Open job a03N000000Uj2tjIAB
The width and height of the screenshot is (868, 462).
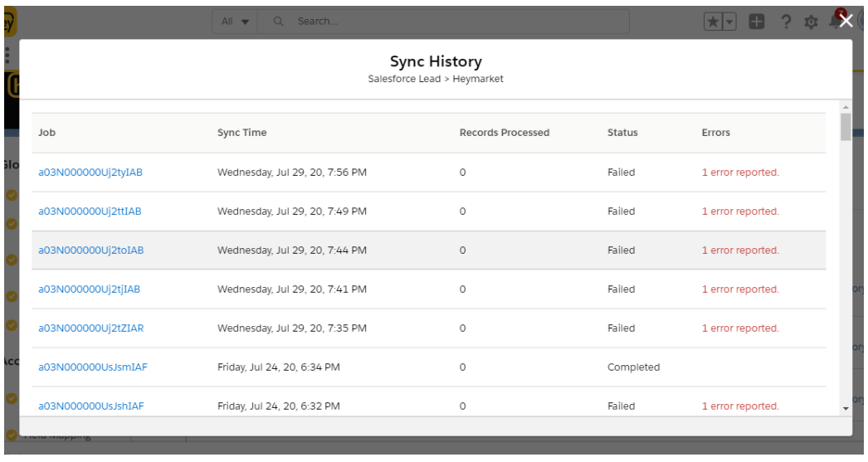[x=89, y=289]
